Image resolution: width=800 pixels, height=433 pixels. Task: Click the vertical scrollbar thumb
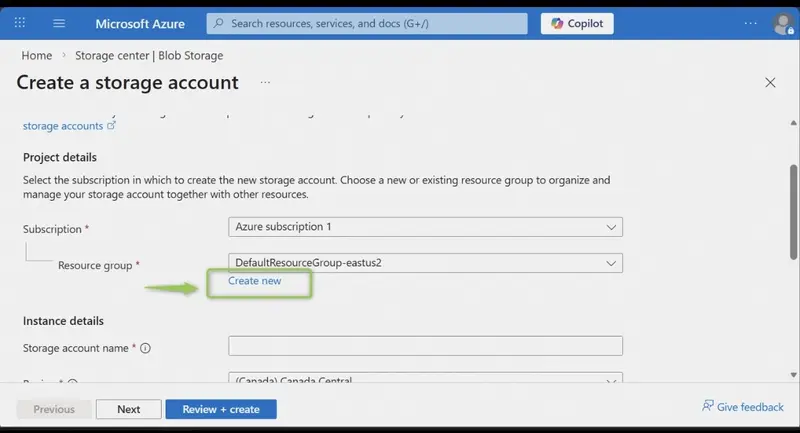(793, 212)
